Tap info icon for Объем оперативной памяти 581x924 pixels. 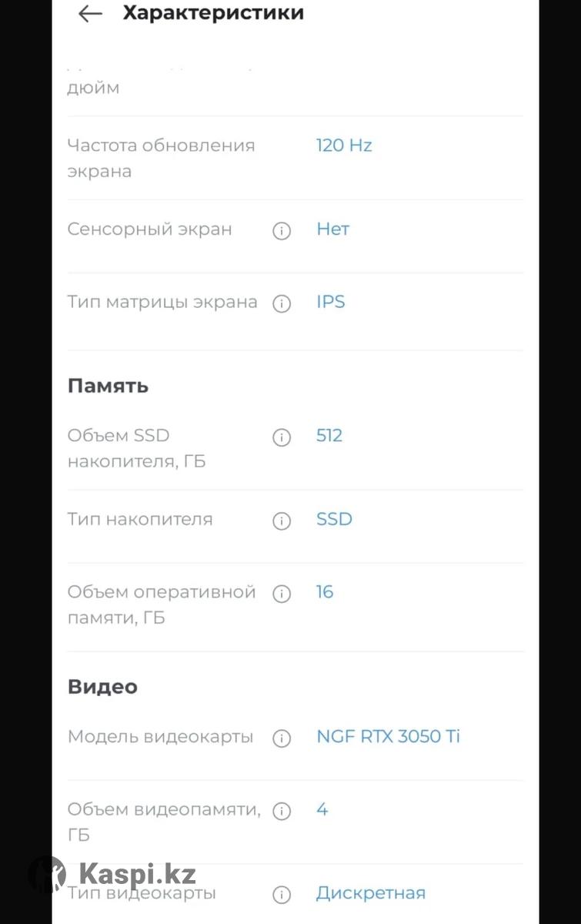point(282,594)
